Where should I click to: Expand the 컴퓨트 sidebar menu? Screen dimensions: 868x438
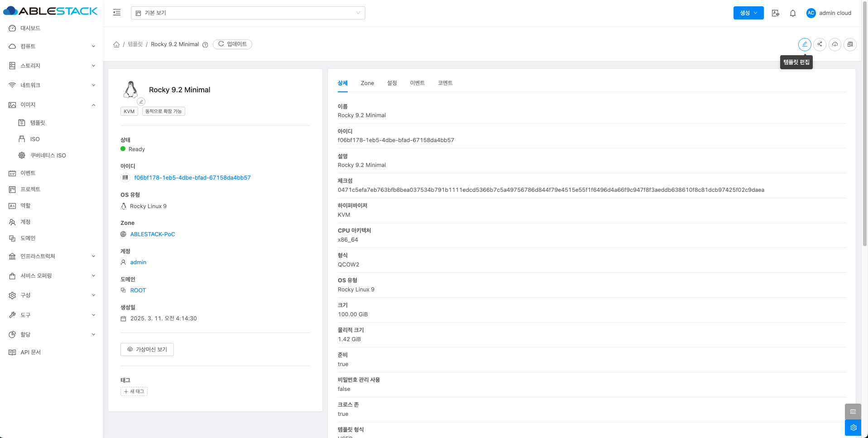click(x=51, y=46)
